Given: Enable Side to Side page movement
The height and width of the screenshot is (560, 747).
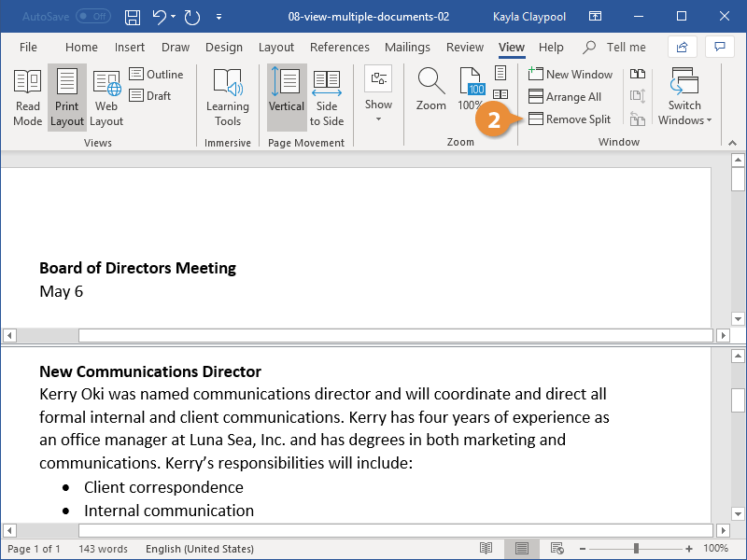Looking at the screenshot, I should [x=327, y=97].
